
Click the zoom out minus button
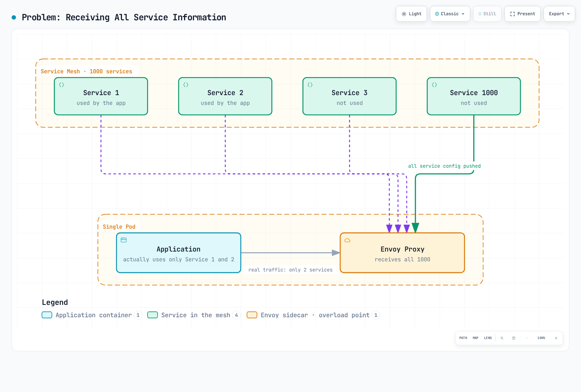[x=527, y=338]
